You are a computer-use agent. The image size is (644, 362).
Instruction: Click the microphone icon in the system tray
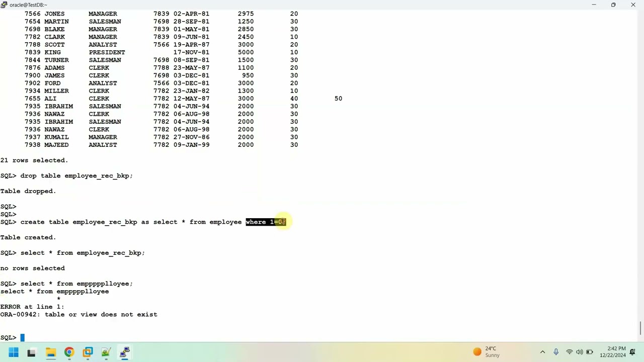pos(556,352)
